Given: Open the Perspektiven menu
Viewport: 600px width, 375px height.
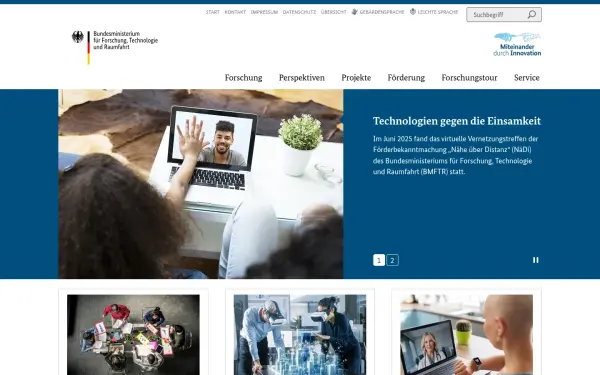Looking at the screenshot, I should click(x=302, y=78).
